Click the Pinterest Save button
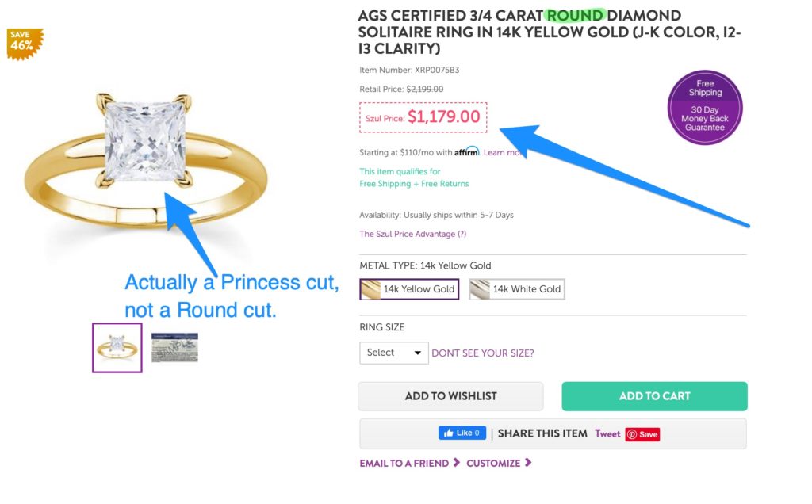This screenshot has width=812, height=504. click(642, 434)
